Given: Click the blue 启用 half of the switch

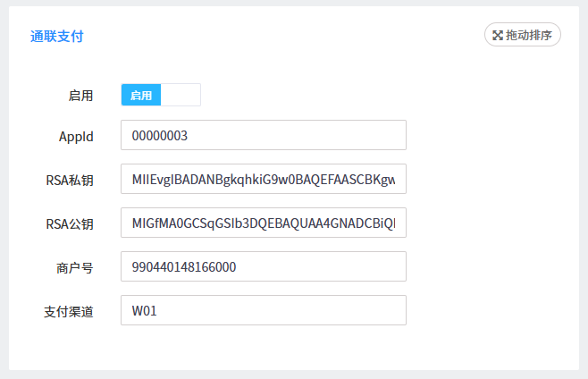Looking at the screenshot, I should tap(141, 95).
